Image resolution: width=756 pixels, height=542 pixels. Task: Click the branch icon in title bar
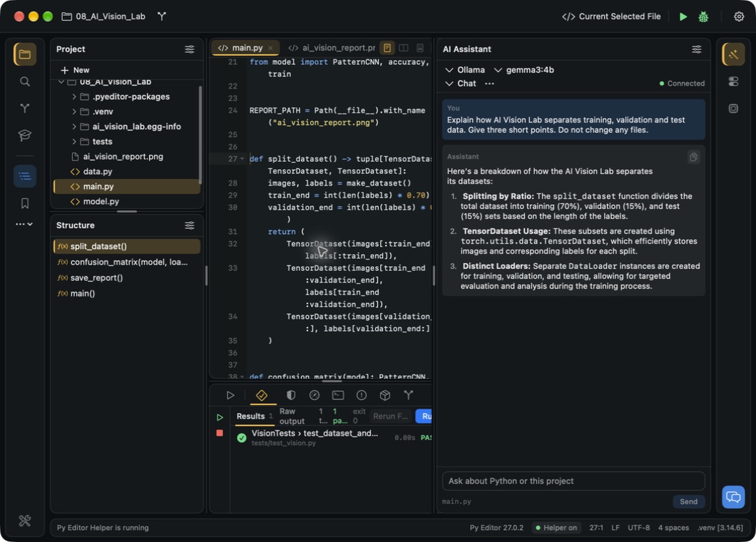tap(161, 16)
